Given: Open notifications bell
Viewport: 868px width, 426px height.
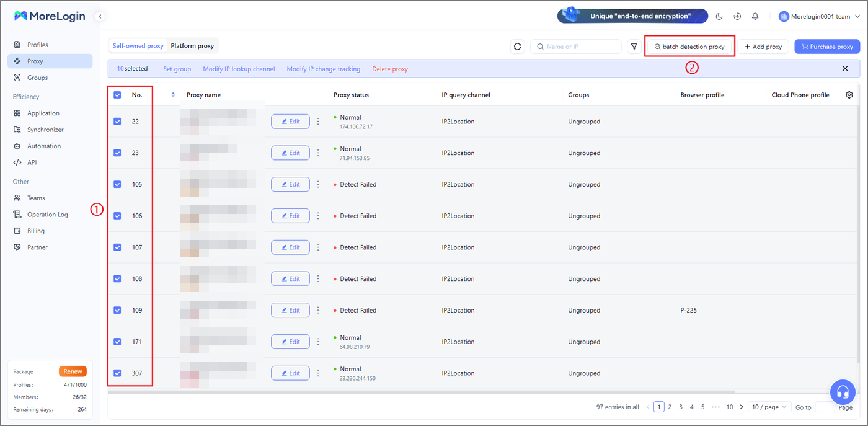Looking at the screenshot, I should [x=755, y=17].
